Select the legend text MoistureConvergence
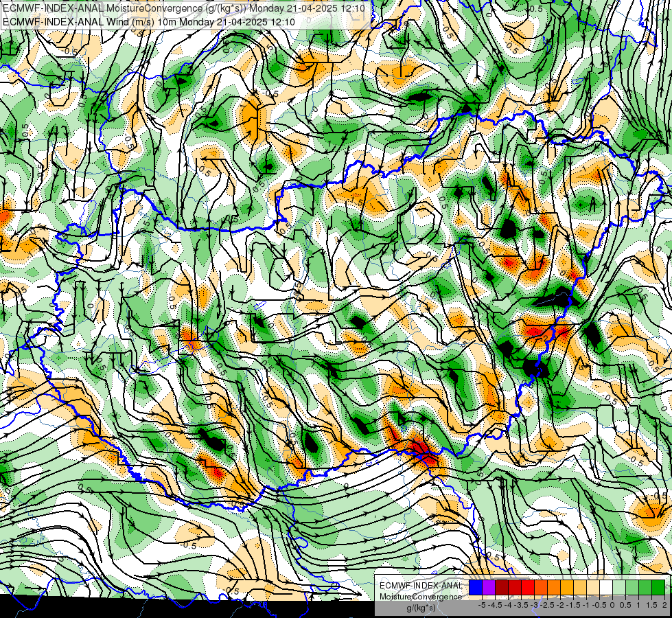The image size is (672, 618). (x=421, y=597)
